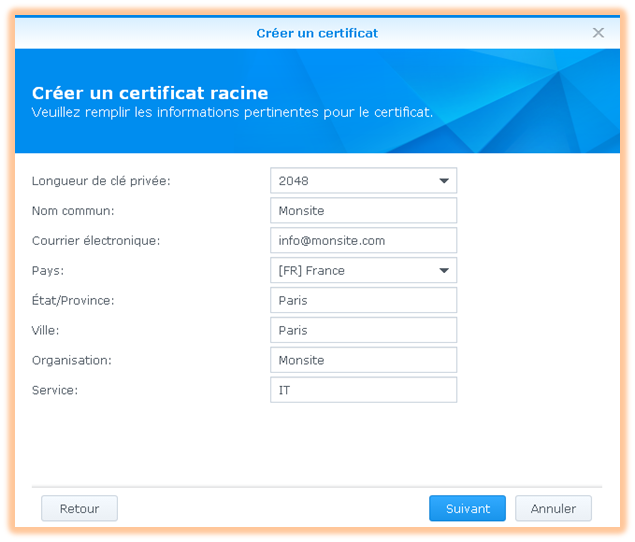The image size is (635, 542).
Task: Click the 'Courrier électronique:' label
Action: pyautogui.click(x=96, y=241)
